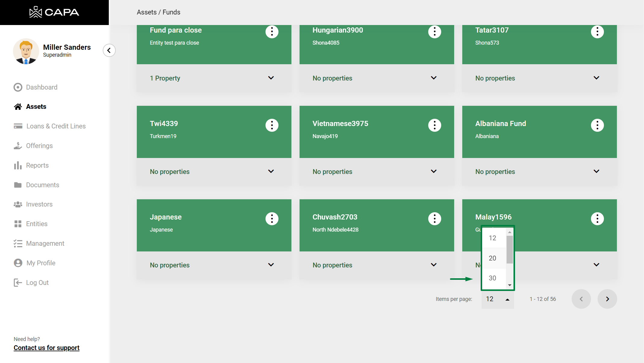Expand the 1 Property section
This screenshot has height=363, width=644.
[x=271, y=78]
